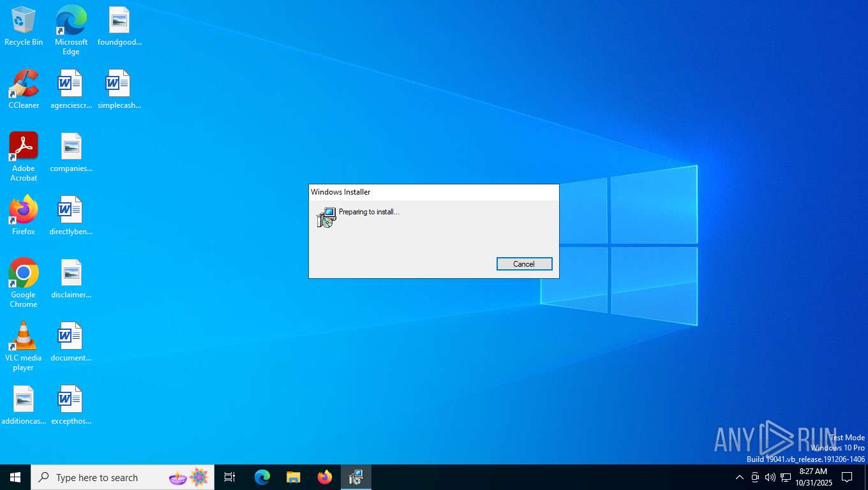Select the companies image file
The height and width of the screenshot is (490, 868).
click(x=71, y=153)
